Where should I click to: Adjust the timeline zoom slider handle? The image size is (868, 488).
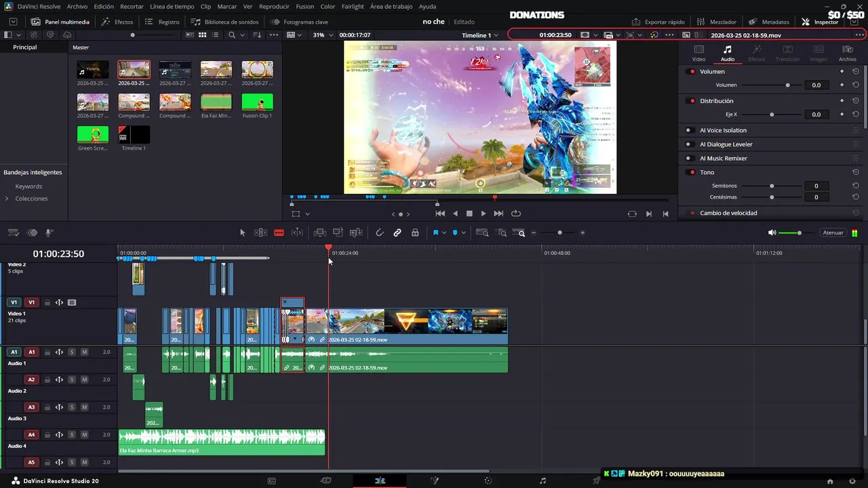click(x=559, y=232)
